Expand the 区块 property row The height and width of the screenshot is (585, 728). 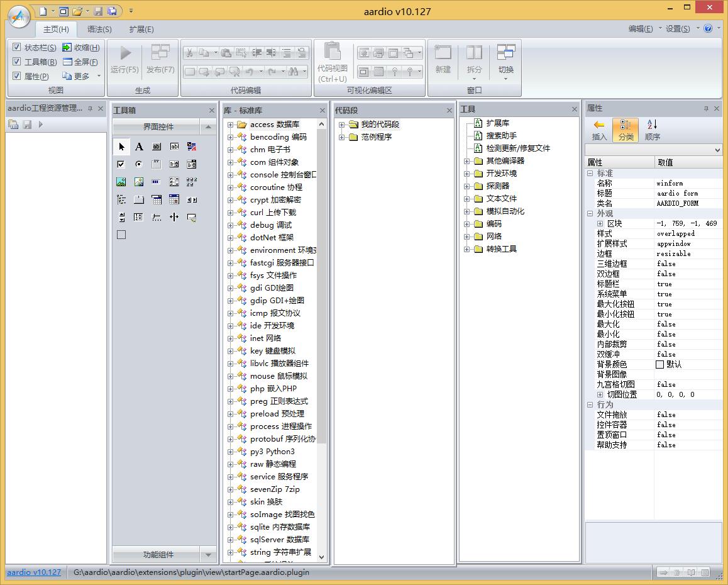tap(600, 223)
